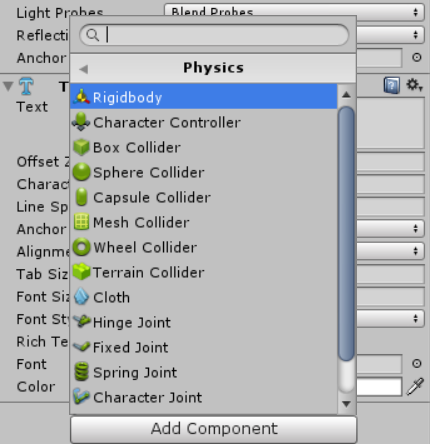Select the Cloth component icon

pos(81,297)
